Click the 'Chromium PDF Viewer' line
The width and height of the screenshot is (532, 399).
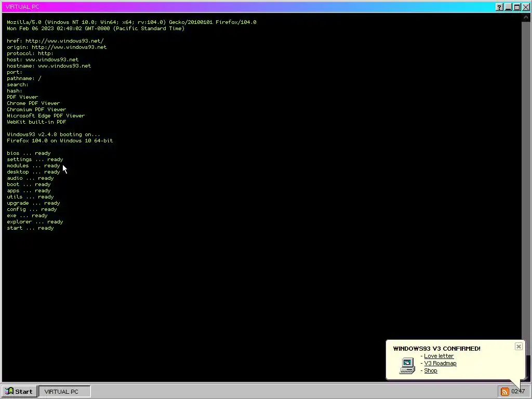pyautogui.click(x=37, y=110)
